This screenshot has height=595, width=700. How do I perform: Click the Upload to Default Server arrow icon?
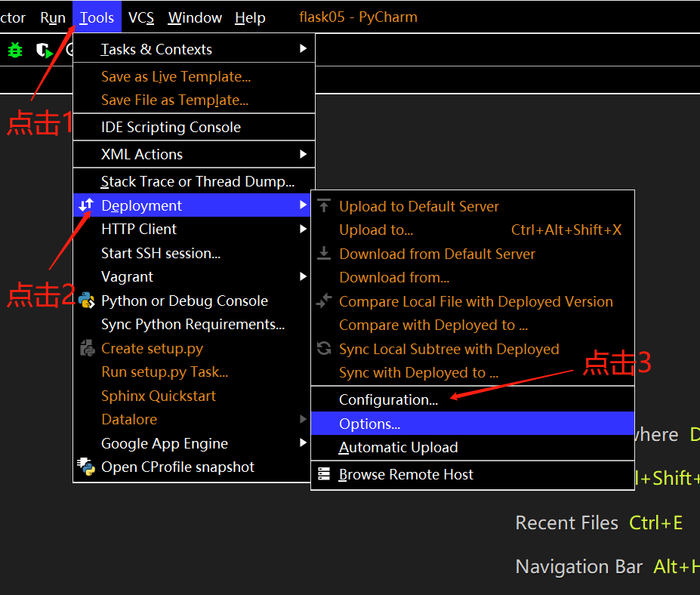tap(324, 206)
